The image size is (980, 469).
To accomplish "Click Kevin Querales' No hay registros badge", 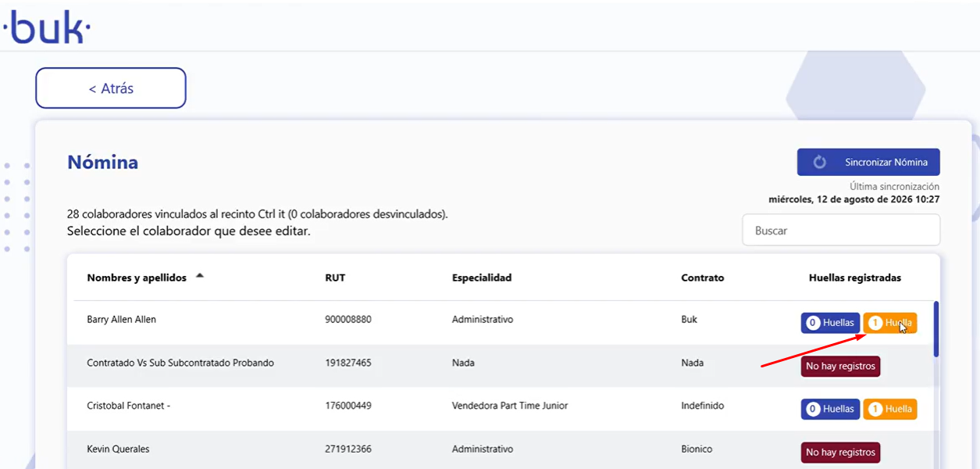I will [x=840, y=453].
